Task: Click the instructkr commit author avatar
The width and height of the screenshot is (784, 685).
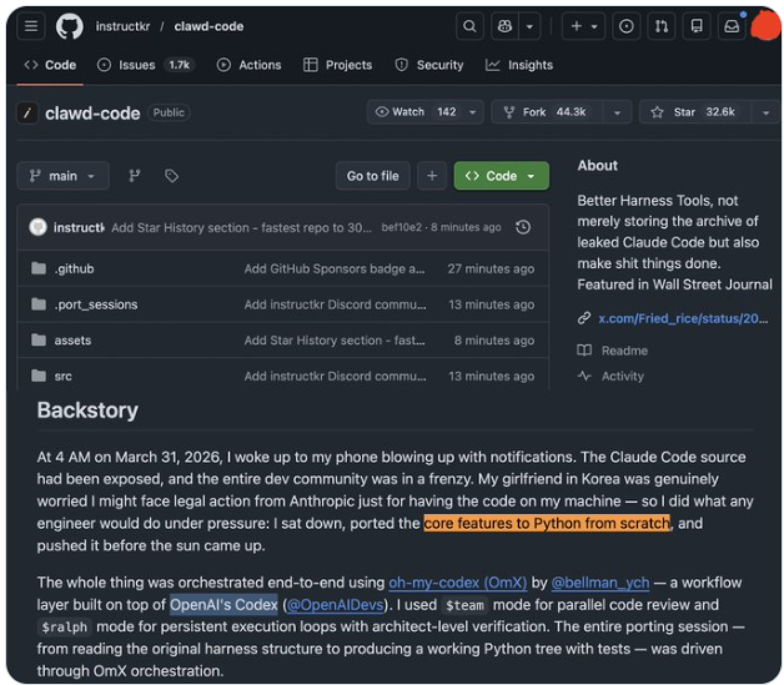Action: 38,227
